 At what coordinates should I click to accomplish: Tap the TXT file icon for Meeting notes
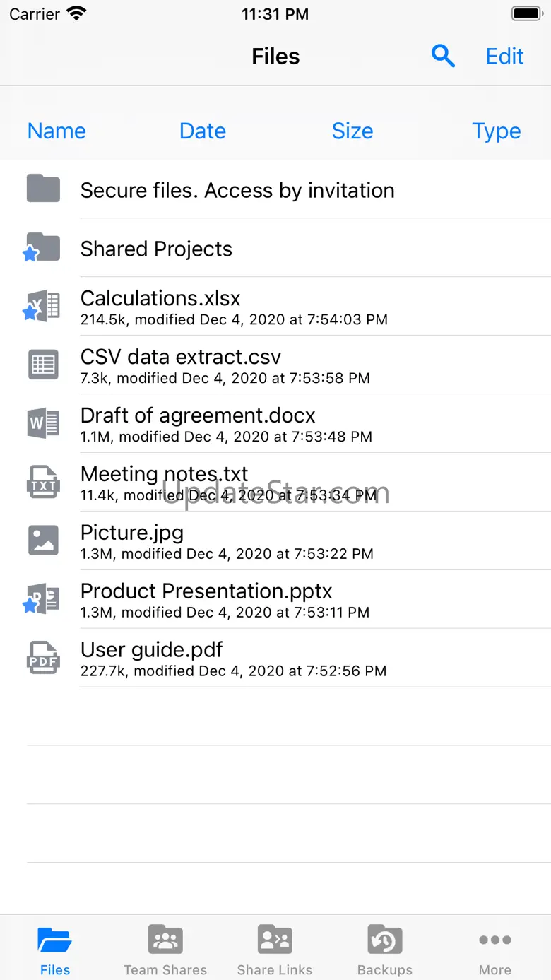click(43, 482)
